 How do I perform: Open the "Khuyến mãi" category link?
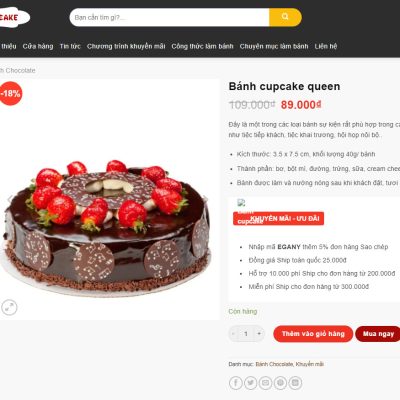(310, 364)
